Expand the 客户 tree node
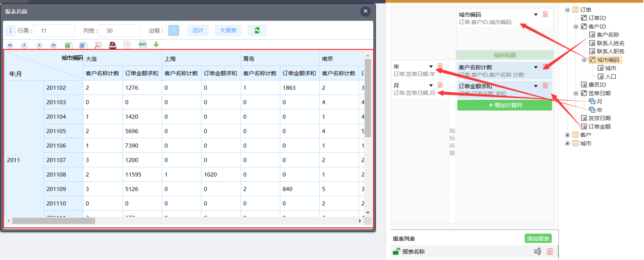Image resolution: width=644 pixels, height=260 pixels. pyautogui.click(x=567, y=135)
